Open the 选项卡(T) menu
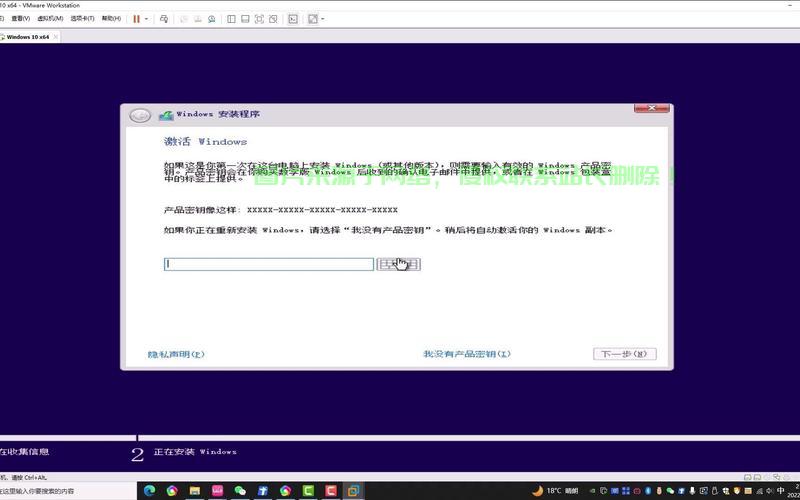800x500 pixels. coord(82,18)
